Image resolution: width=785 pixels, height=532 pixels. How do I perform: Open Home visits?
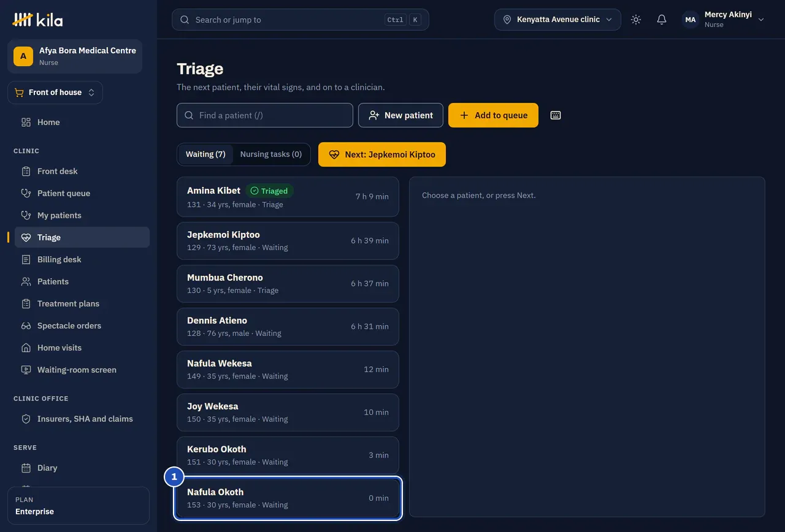(x=82, y=348)
